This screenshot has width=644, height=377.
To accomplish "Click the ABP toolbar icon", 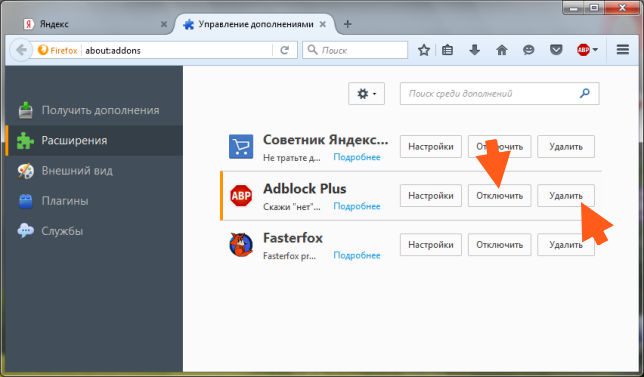I will (x=583, y=50).
